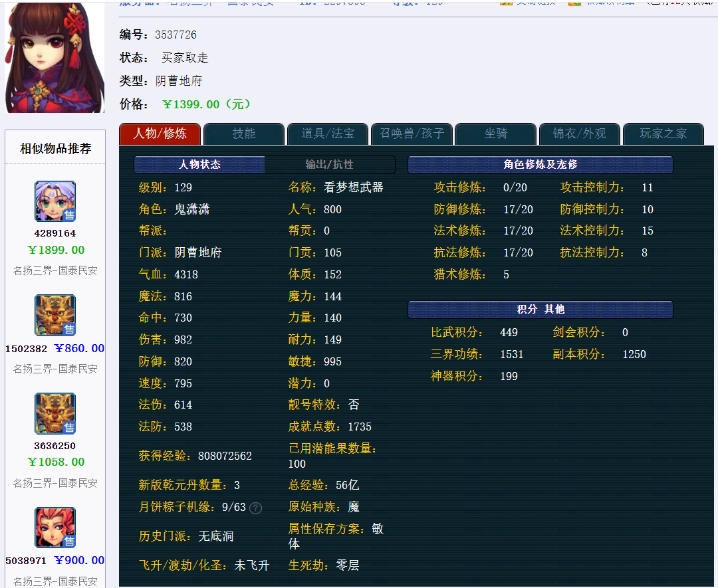Viewport: 718px width, 588px height.
Task: Open similar item 3636250 tiger avatar icon
Action: pos(55,413)
